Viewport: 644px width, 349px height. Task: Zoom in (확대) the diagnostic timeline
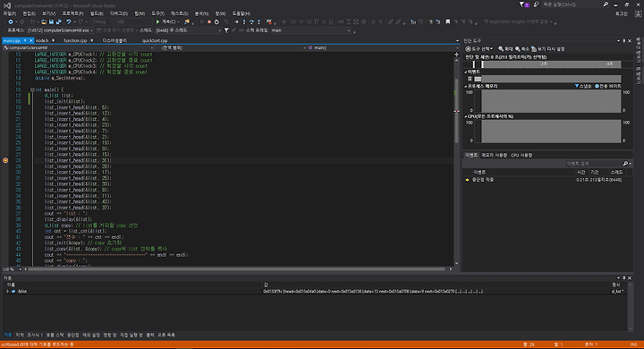point(505,49)
